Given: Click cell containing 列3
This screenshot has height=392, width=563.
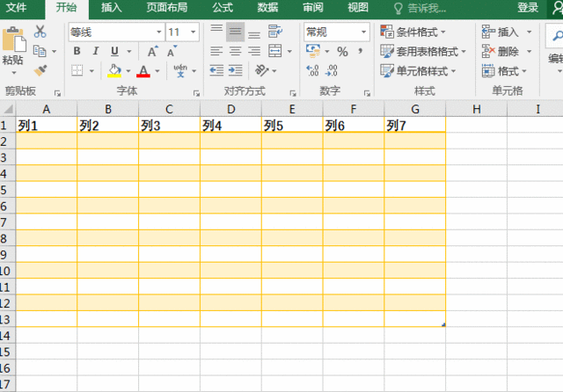Looking at the screenshot, I should 169,125.
